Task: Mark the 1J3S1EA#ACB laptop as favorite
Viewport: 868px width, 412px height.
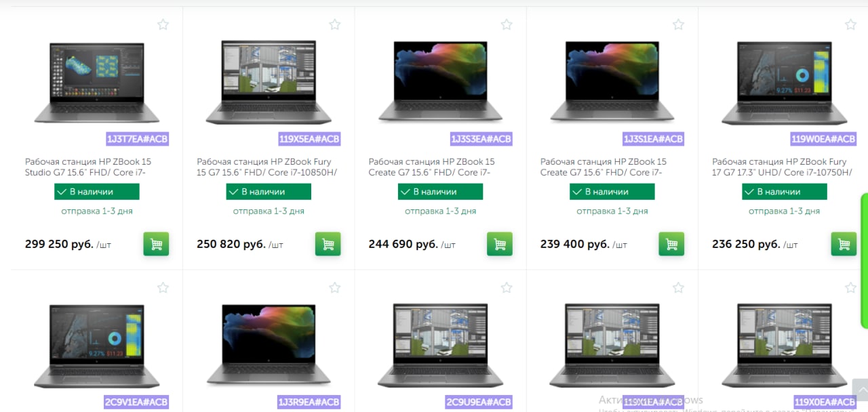Action: click(678, 24)
